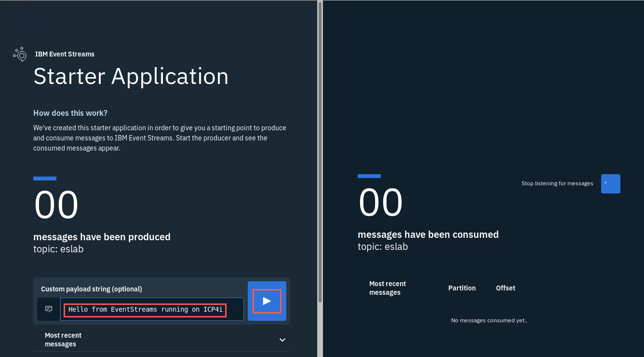Click "topic: eslab" under the produced counter
The width and height of the screenshot is (644, 357).
click(x=58, y=249)
